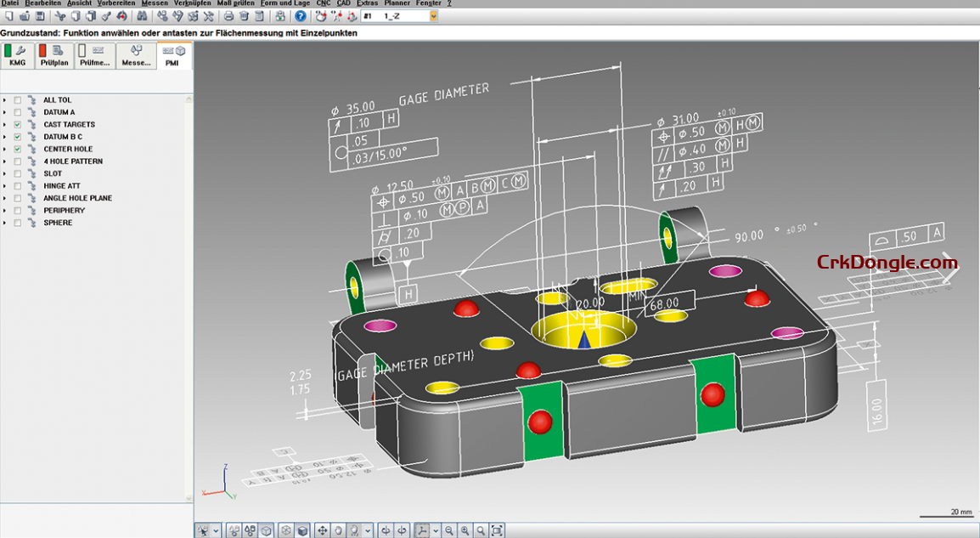Select the HINGE ATT tree entry
This screenshot has height=538, width=980.
tap(61, 186)
